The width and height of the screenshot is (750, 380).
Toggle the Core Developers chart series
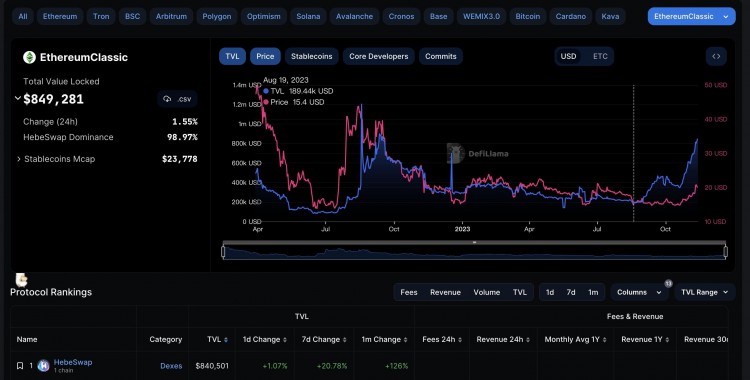379,56
